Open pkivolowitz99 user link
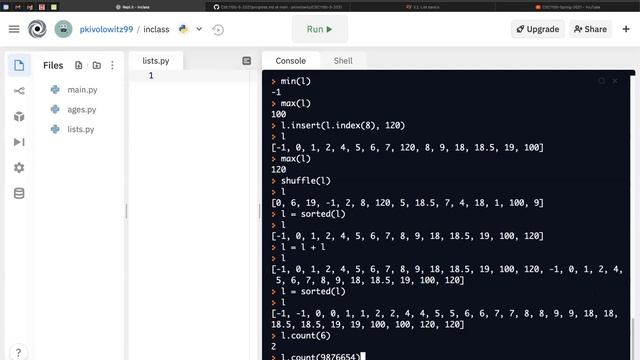 pos(106,29)
